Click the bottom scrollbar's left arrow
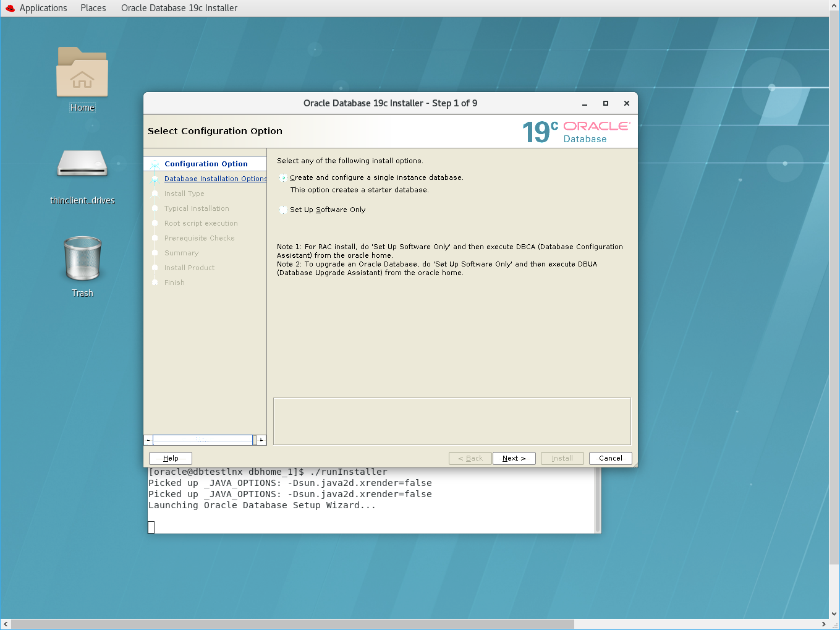Screen dimensions: 840x630 pos(6,624)
